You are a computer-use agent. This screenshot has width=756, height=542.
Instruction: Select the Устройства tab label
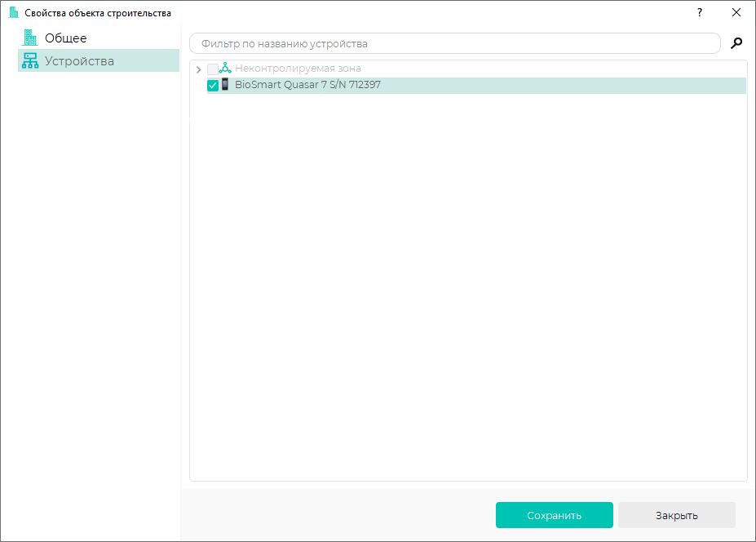pyautogui.click(x=79, y=61)
